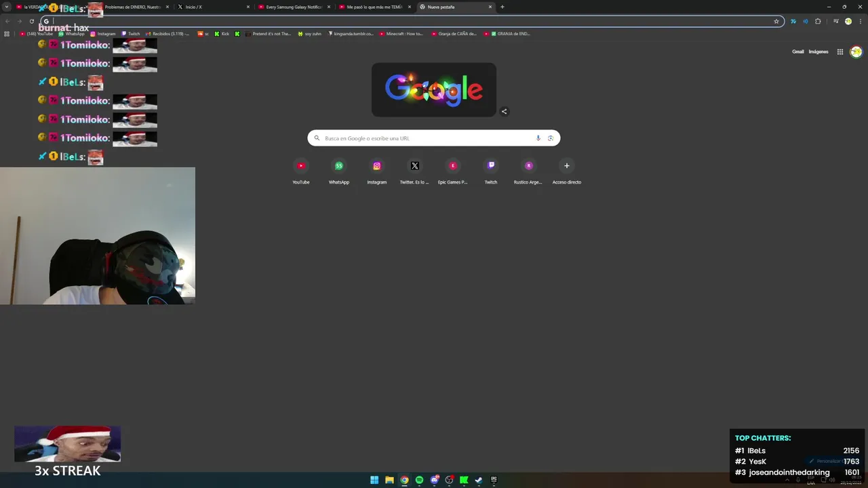
Task: Open the Windows Start menu
Action: point(374,480)
